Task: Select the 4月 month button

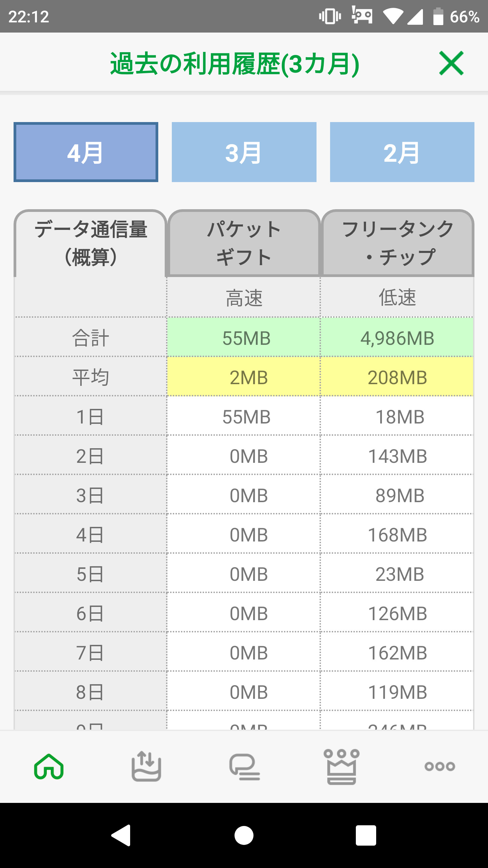Action: point(86,152)
